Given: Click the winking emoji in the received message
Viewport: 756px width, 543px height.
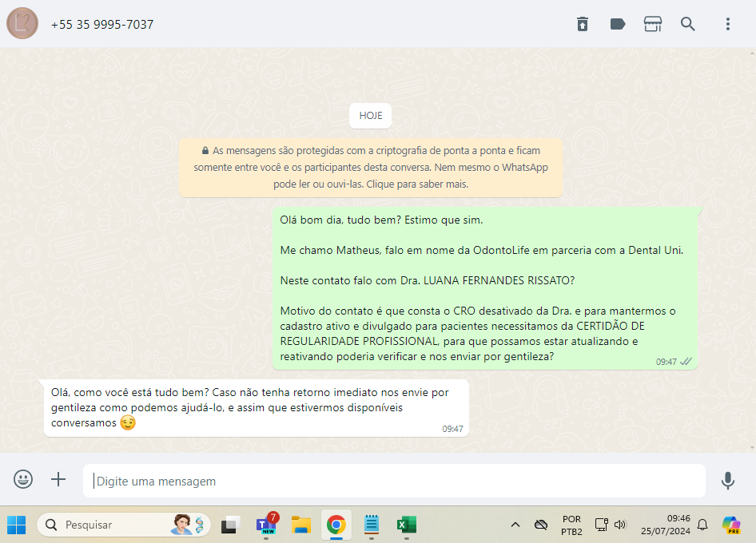Looking at the screenshot, I should 128,422.
